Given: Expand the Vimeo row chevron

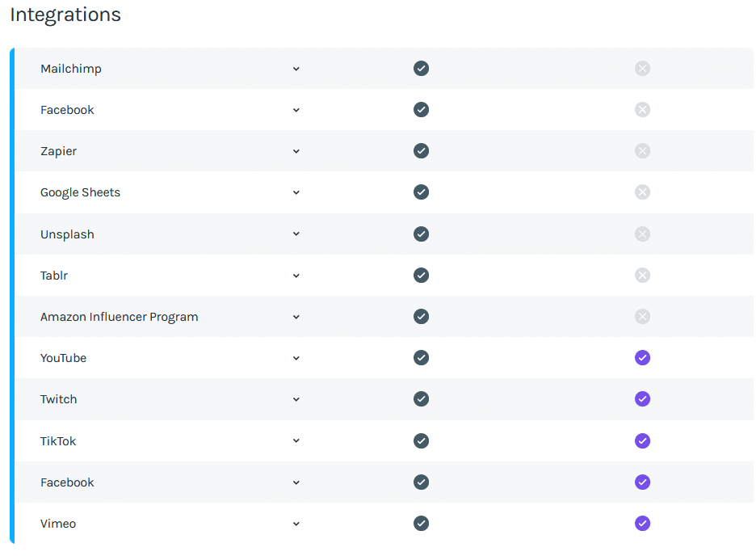Looking at the screenshot, I should 296,524.
